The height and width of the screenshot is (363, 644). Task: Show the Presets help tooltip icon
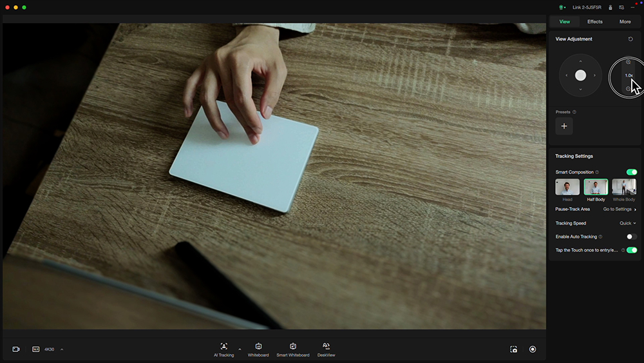[574, 112]
